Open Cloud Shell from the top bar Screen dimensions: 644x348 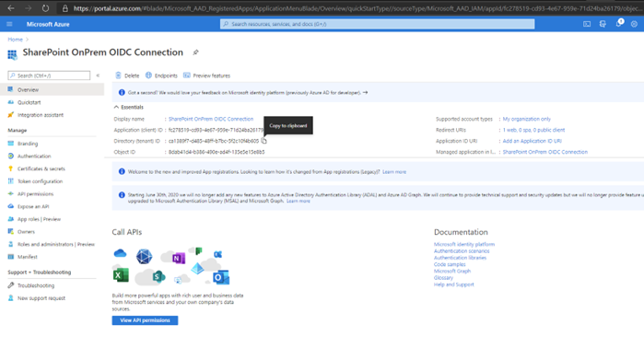click(587, 24)
